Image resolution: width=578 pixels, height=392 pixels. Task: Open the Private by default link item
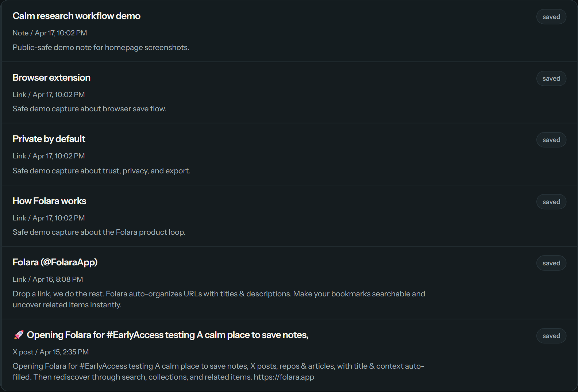[x=49, y=138]
